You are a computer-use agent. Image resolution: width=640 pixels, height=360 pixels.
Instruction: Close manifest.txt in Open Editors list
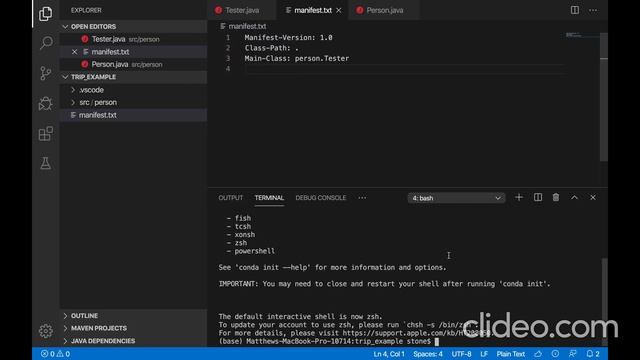pyautogui.click(x=74, y=52)
